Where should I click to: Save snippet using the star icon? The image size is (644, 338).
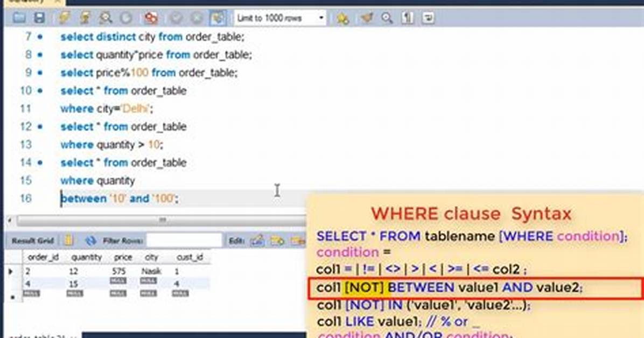click(342, 18)
